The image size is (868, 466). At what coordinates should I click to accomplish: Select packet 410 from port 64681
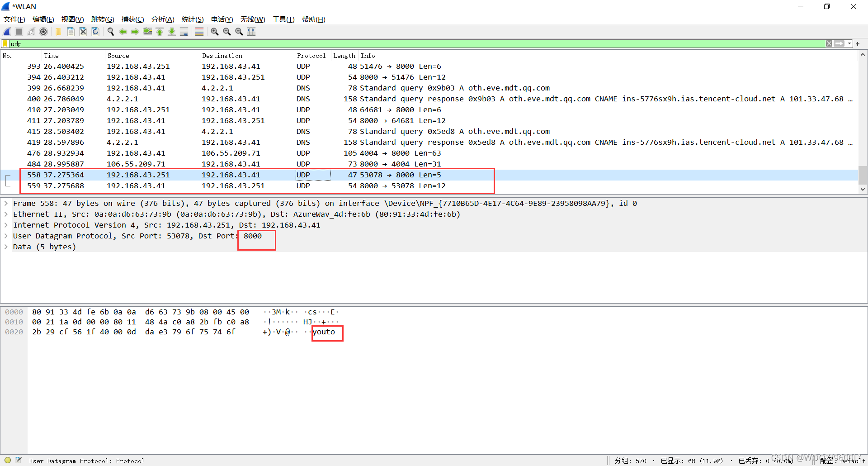click(429, 110)
